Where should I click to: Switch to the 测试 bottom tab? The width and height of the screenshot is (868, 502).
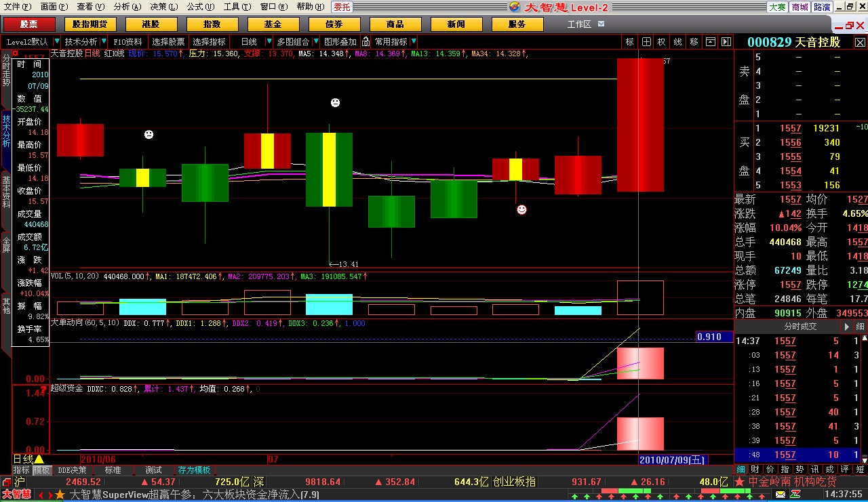click(153, 470)
